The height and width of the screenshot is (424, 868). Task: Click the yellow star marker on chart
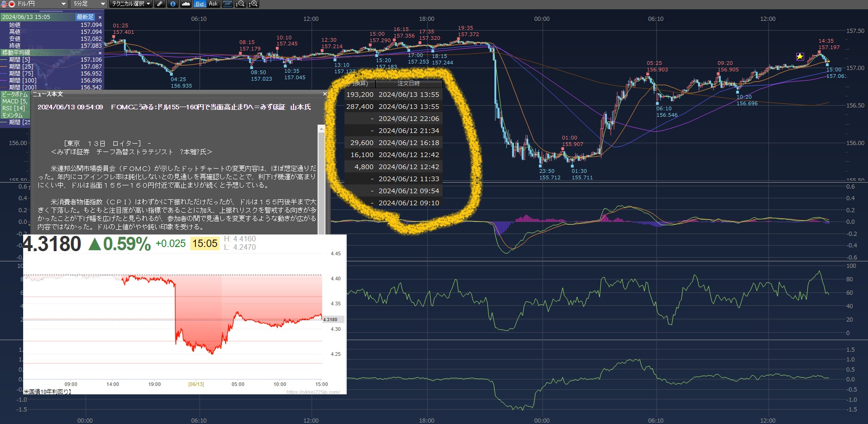[800, 57]
